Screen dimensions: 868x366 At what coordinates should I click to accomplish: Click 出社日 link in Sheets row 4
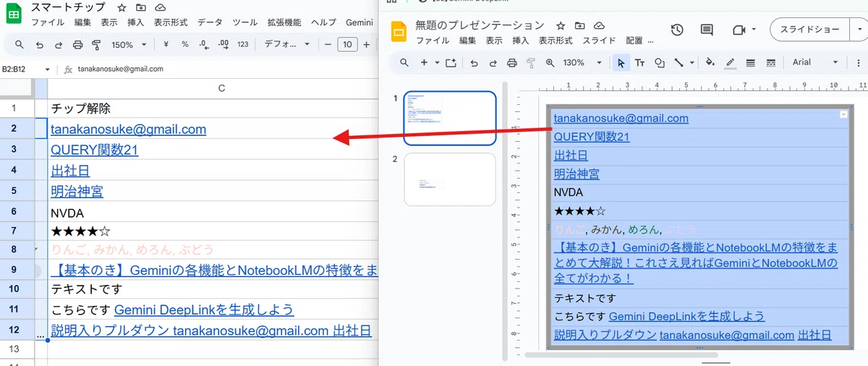point(70,171)
